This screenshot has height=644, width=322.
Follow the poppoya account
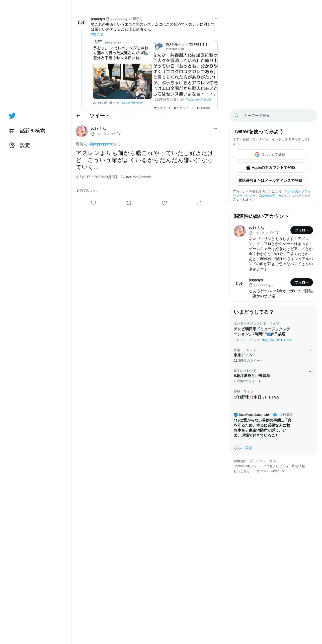[x=301, y=282]
